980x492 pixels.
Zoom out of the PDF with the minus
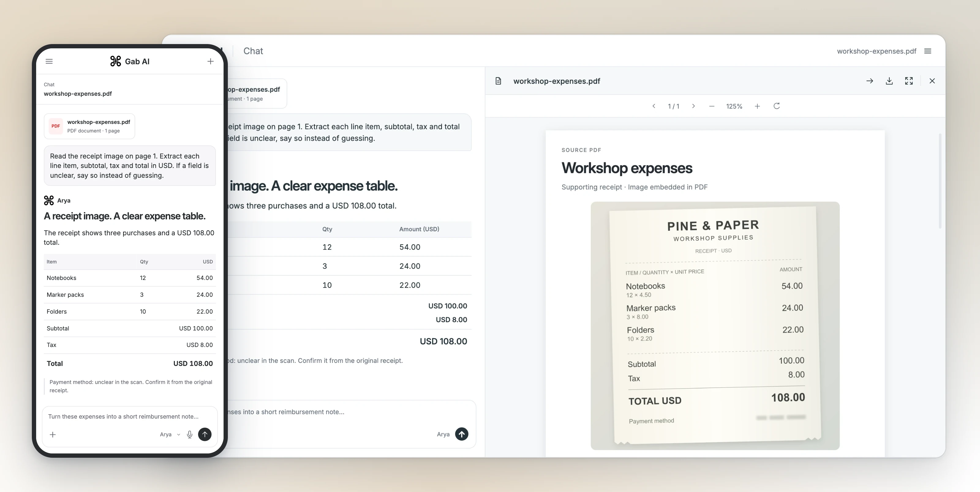coord(712,106)
